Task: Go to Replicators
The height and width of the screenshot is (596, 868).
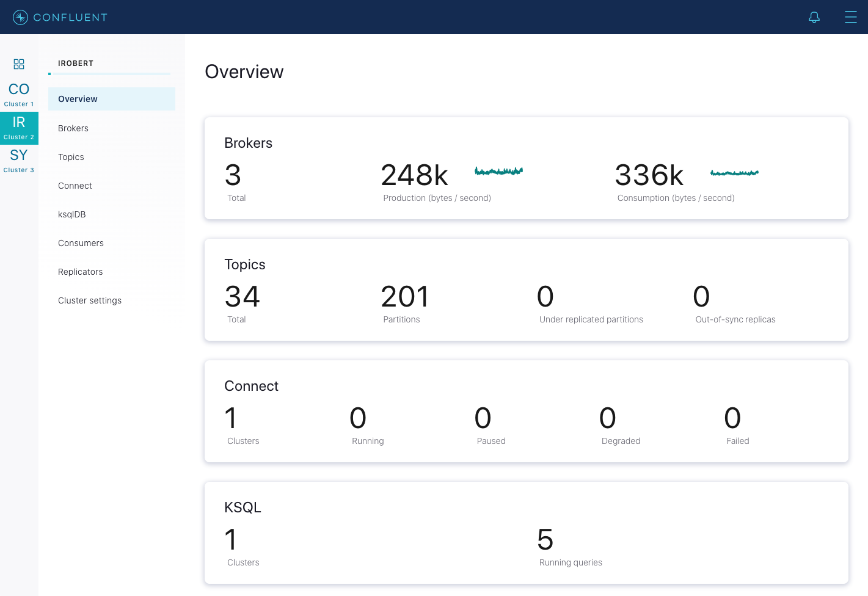Action: tap(80, 272)
